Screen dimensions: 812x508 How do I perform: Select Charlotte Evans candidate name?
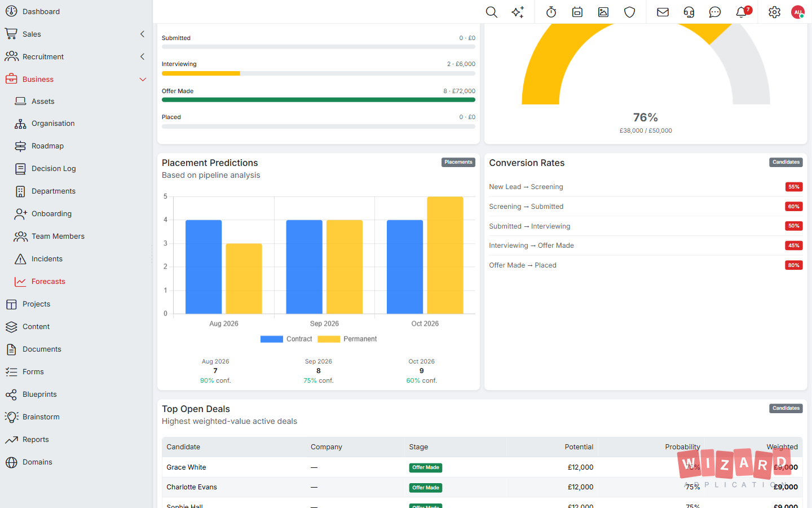coord(192,487)
